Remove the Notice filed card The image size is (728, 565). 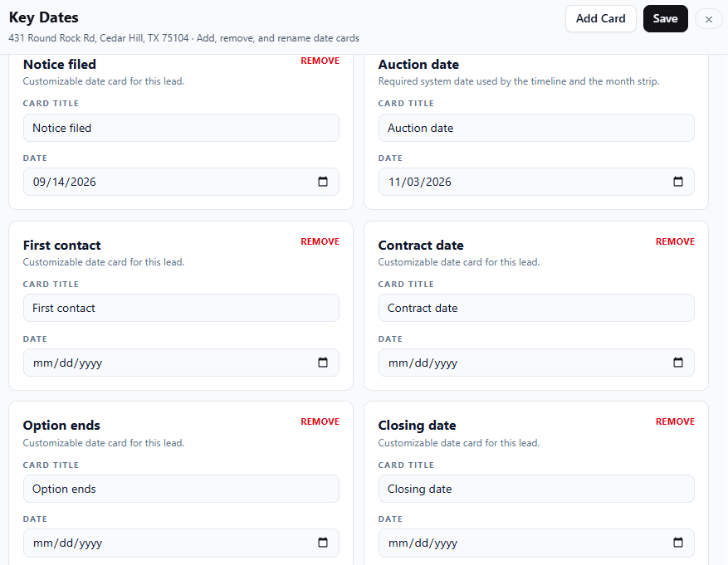[320, 61]
